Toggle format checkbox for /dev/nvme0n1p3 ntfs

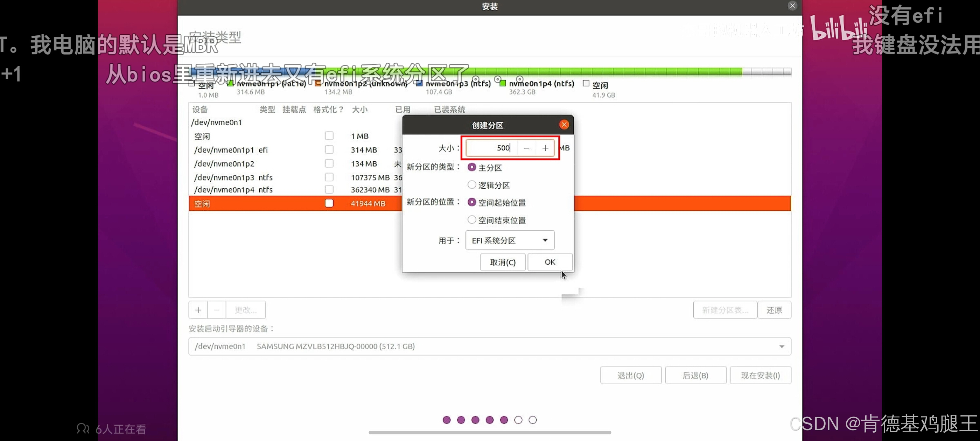tap(329, 177)
